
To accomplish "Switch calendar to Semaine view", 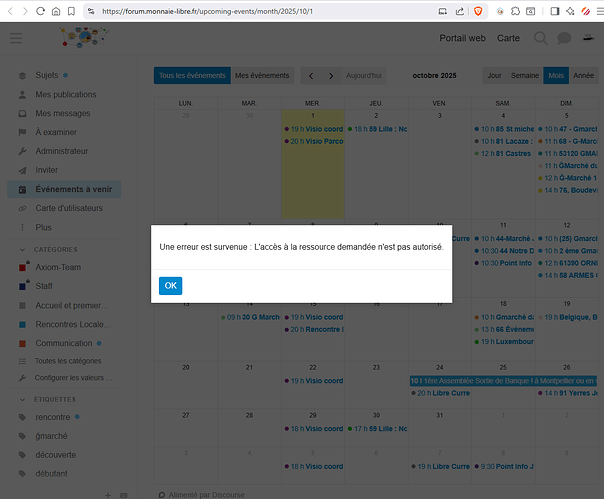I will pos(525,76).
